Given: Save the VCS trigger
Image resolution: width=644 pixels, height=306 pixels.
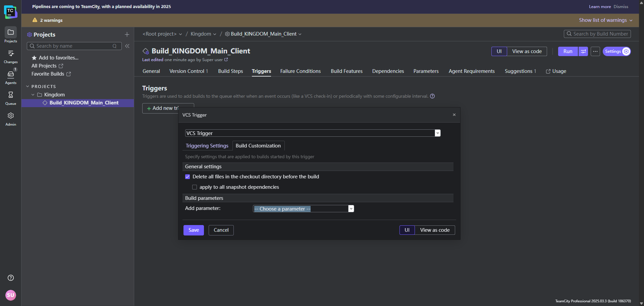Looking at the screenshot, I should click(194, 230).
